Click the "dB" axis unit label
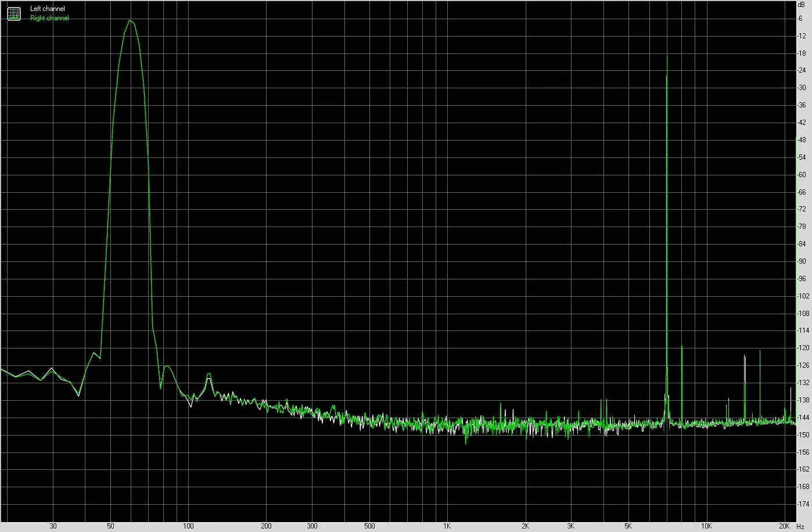This screenshot has height=532, width=812. click(x=802, y=4)
